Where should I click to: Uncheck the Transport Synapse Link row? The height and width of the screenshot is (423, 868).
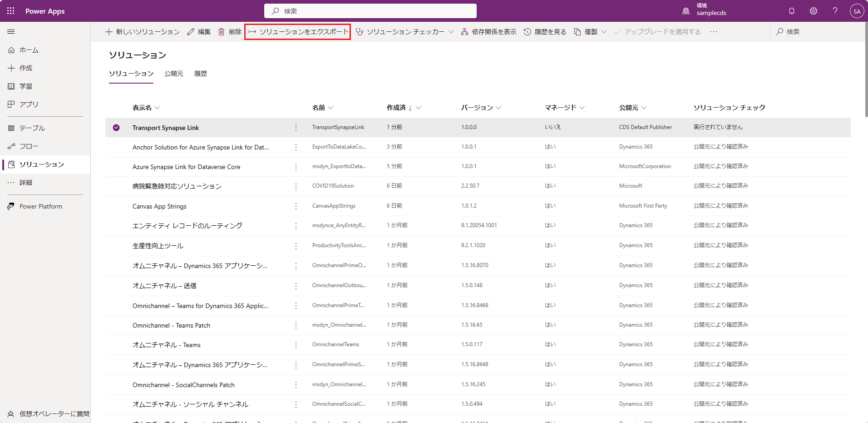click(116, 128)
